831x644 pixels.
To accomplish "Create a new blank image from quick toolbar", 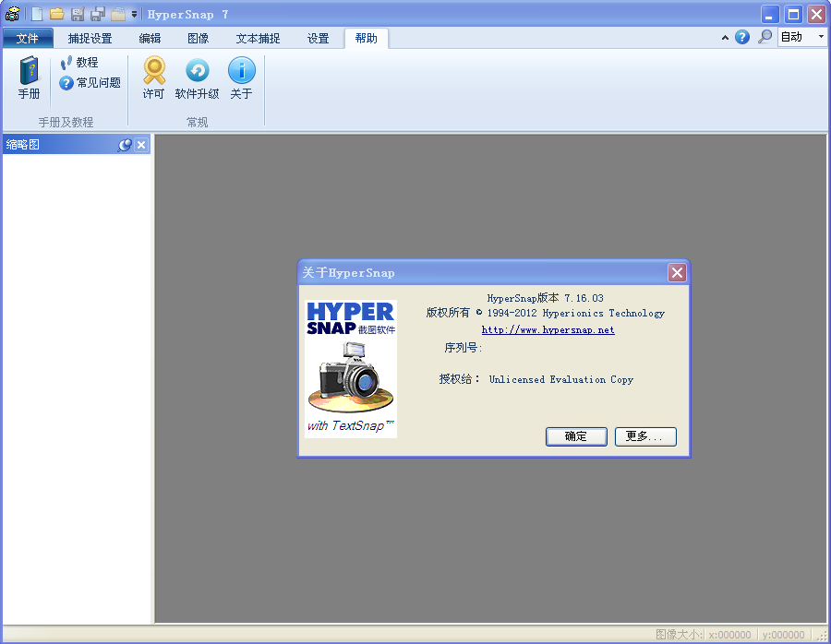I will 37,14.
